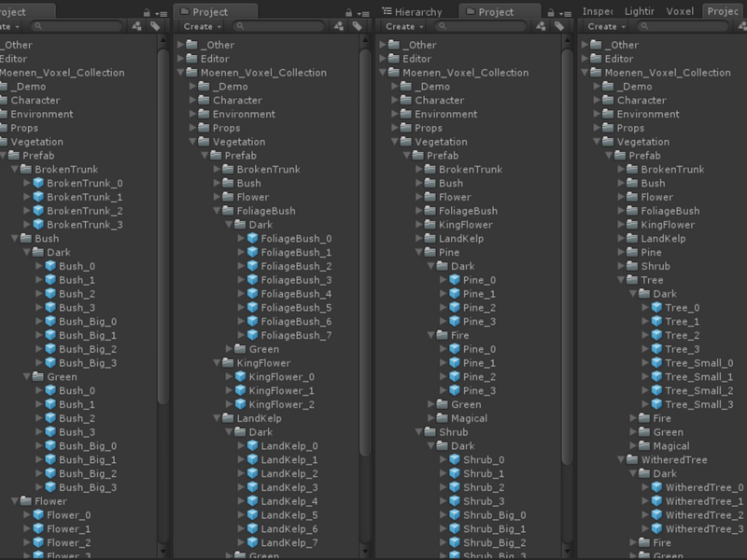Click the WitheredTree folder icon
The image size is (747, 560).
(632, 459)
